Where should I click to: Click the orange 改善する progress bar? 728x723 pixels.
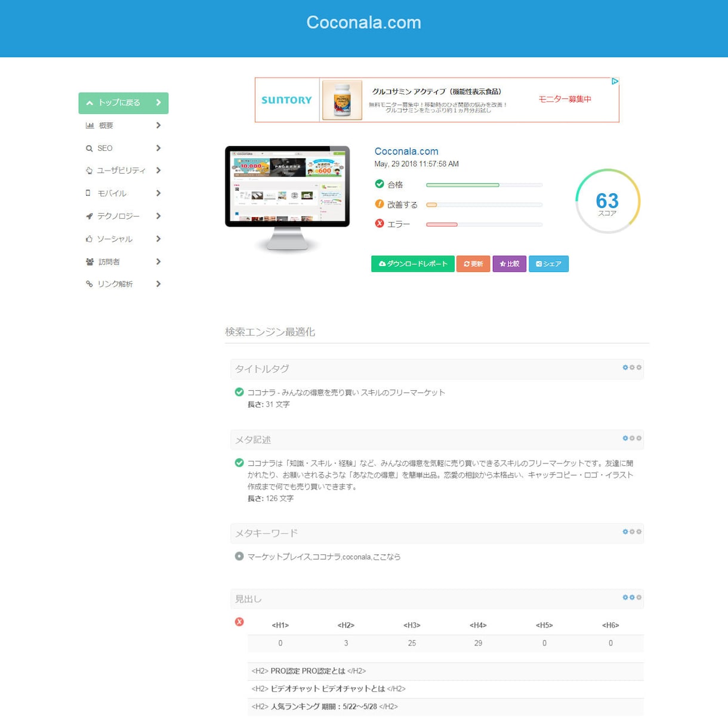coord(484,205)
